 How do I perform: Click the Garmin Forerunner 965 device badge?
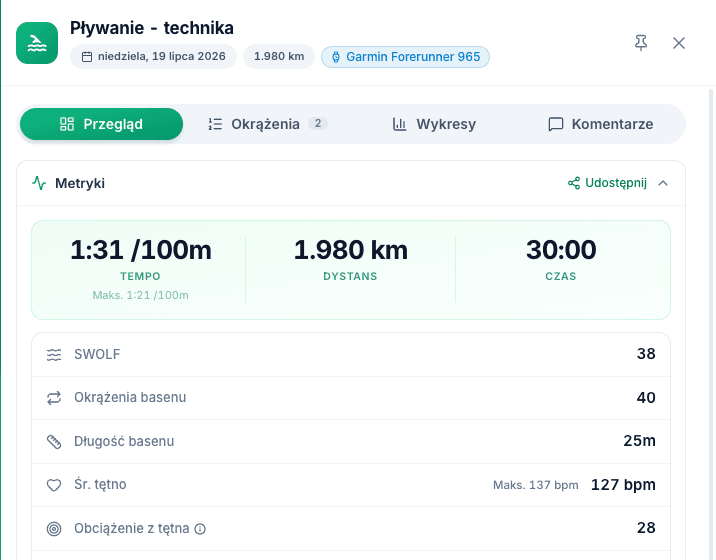pyautogui.click(x=405, y=57)
